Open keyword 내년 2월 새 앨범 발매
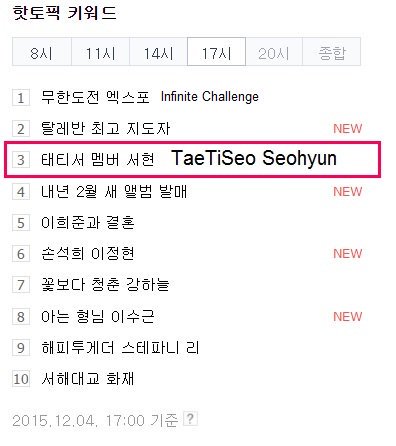 pos(114,191)
